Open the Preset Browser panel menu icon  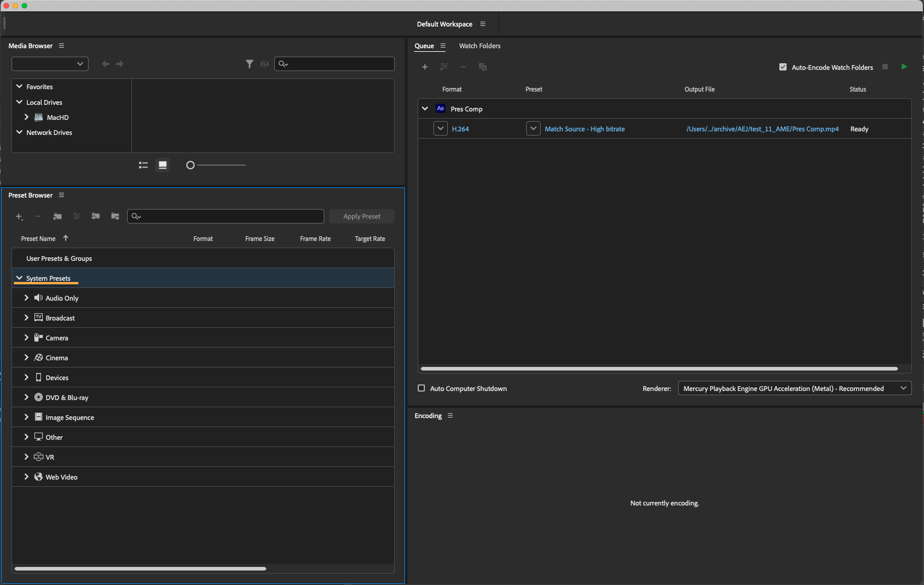click(61, 195)
